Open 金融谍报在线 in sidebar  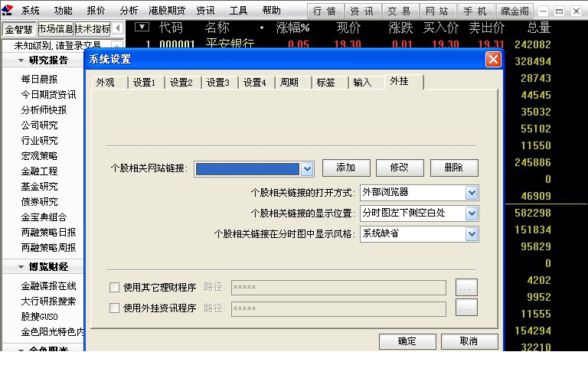49,286
